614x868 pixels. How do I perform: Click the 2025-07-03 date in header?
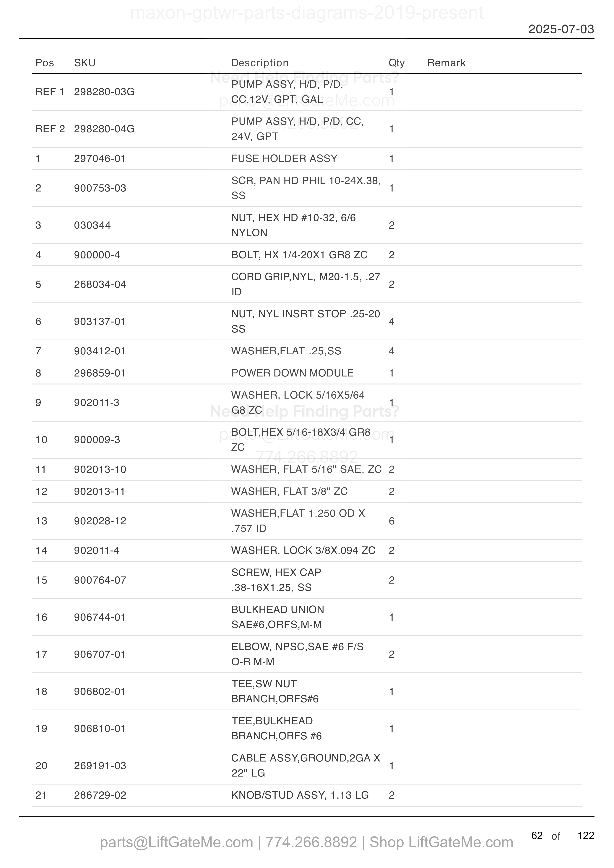pos(561,29)
